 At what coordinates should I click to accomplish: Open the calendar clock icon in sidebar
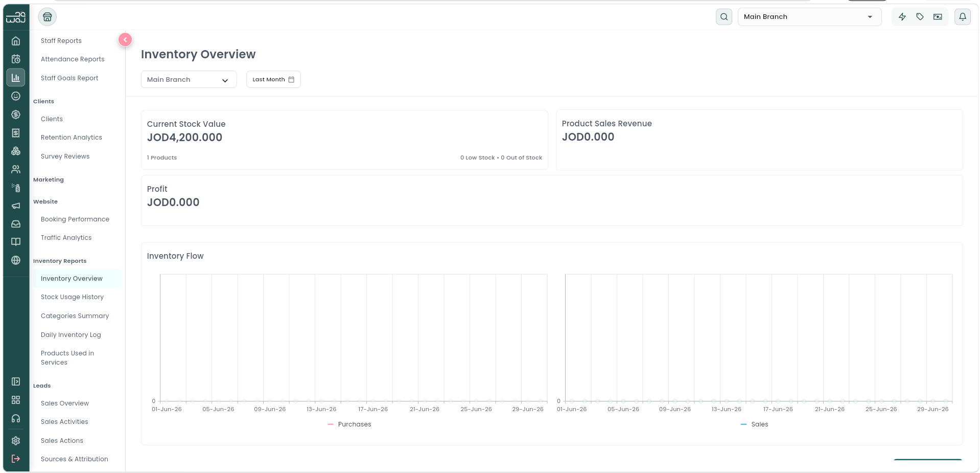point(16,59)
